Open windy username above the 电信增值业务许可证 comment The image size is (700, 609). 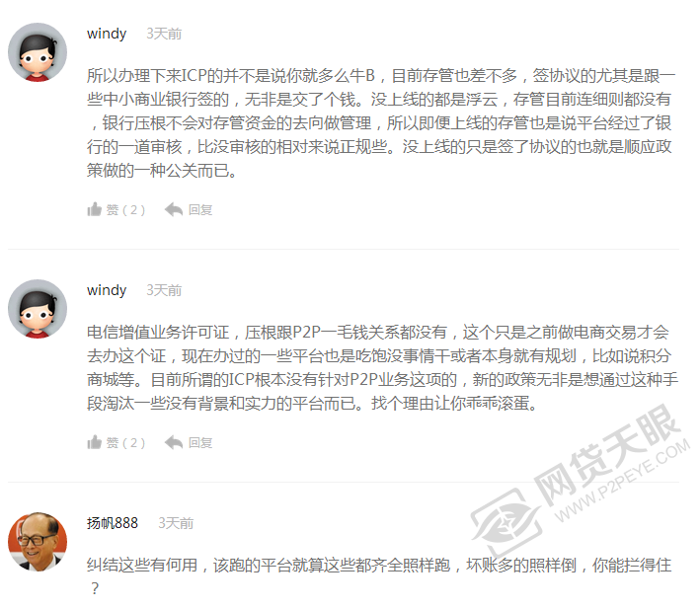[107, 290]
